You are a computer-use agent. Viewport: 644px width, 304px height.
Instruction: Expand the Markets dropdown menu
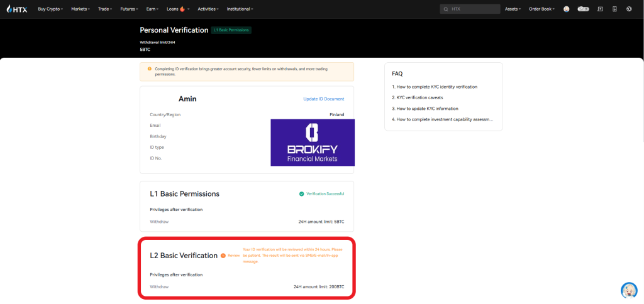pos(80,9)
